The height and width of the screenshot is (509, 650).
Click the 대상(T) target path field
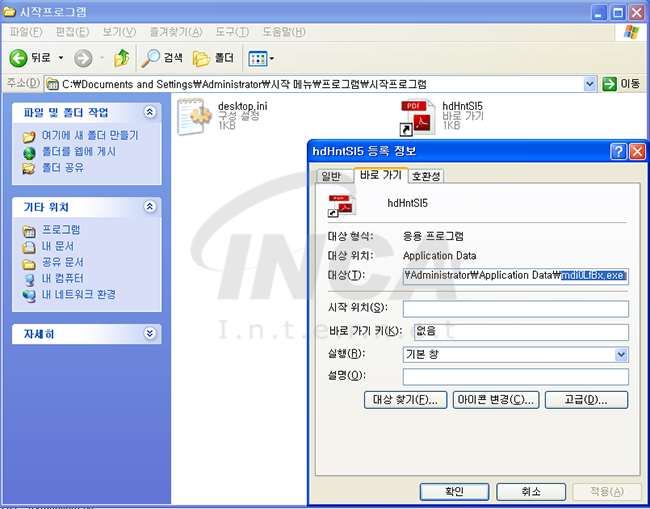click(x=516, y=276)
